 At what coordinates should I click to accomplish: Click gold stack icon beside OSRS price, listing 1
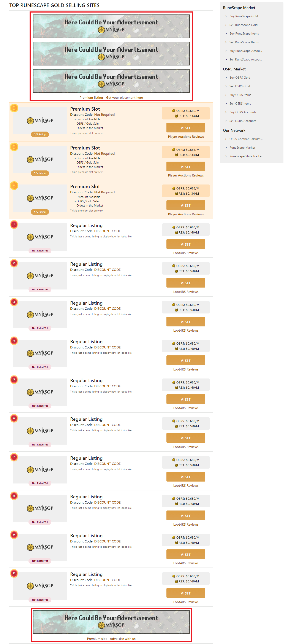point(174,227)
